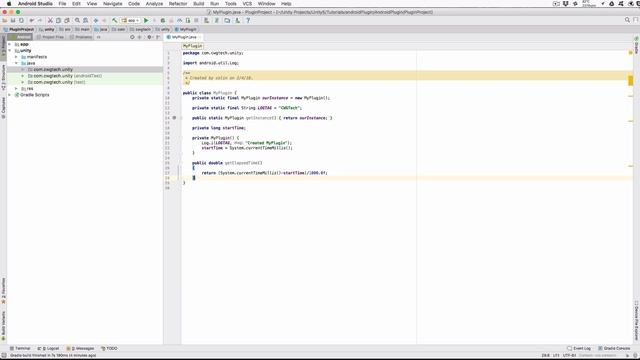Click the yellow warning marker on editor scrollbar
Screen dimensions: 640x360
[x=631, y=80]
